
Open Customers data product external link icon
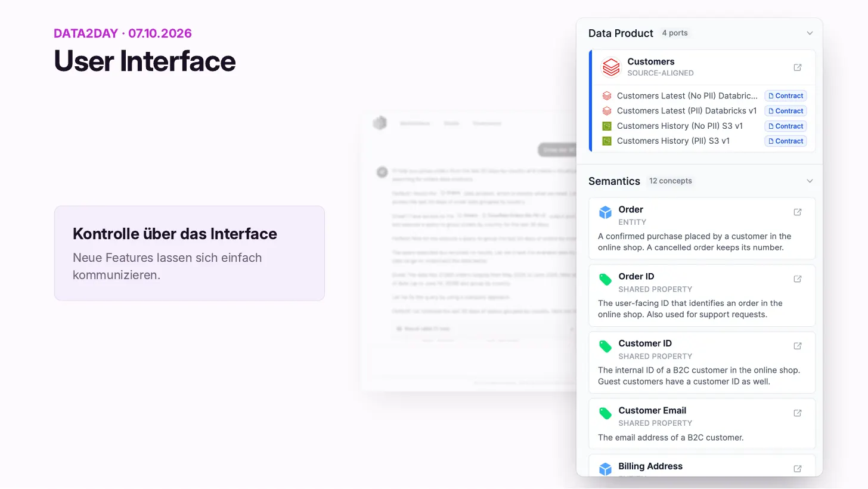point(798,67)
